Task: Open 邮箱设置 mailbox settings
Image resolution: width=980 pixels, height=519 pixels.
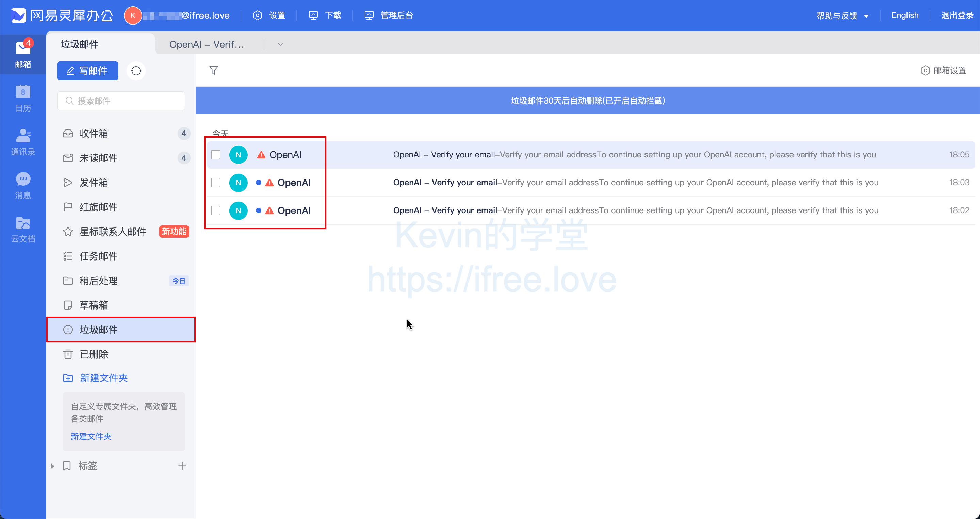Action: [944, 70]
